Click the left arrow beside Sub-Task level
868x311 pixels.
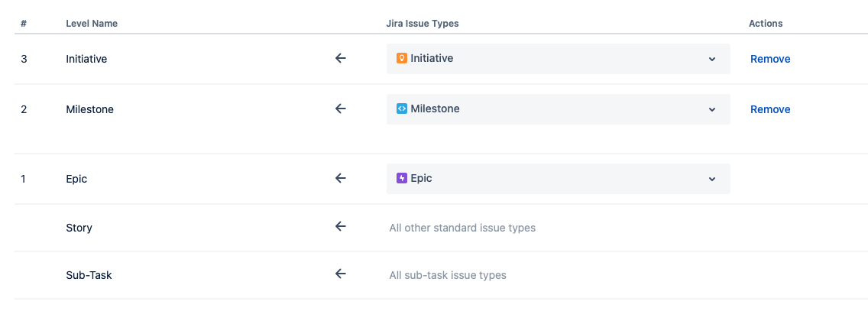point(341,274)
